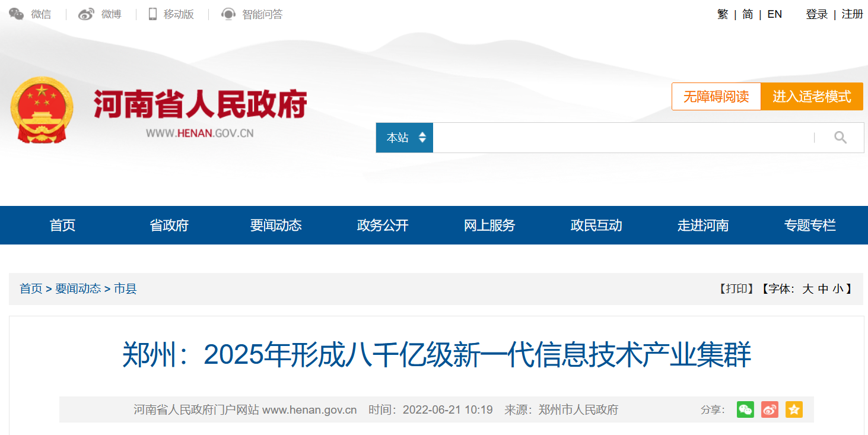The width and height of the screenshot is (868, 435).
Task: Switch font size to 大
Action: [x=807, y=289]
